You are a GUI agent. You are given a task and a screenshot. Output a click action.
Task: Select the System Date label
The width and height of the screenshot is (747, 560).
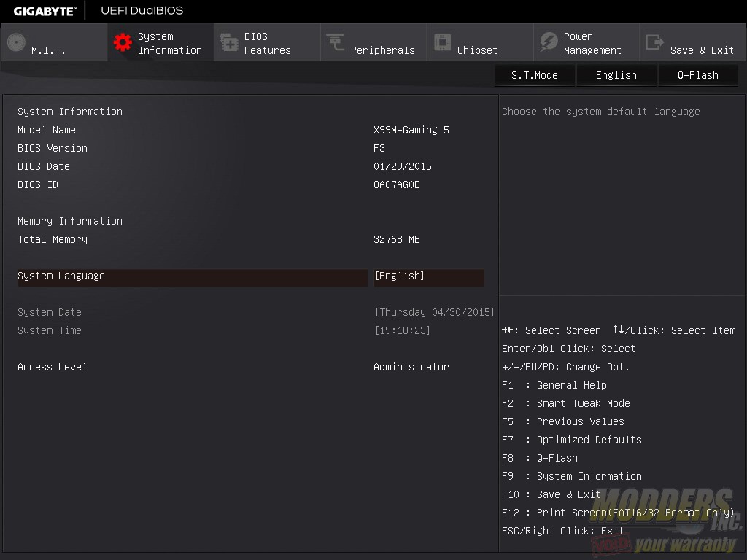click(x=50, y=312)
